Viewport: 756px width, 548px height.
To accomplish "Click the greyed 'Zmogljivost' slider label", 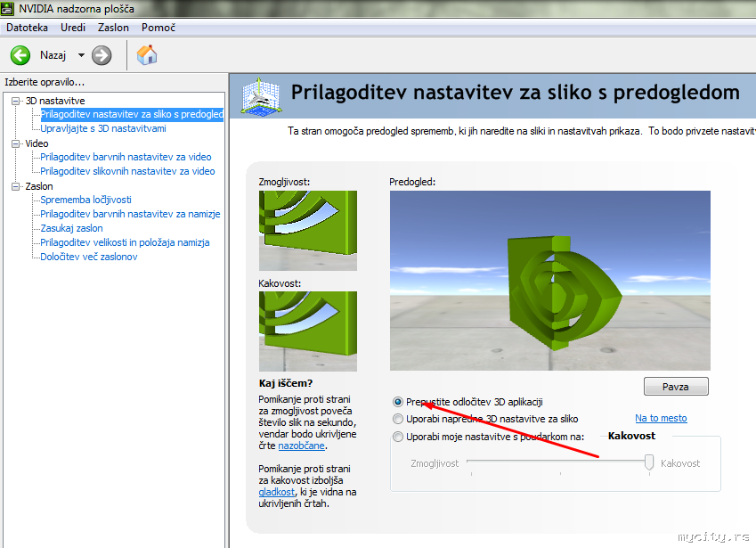I will tap(435, 463).
